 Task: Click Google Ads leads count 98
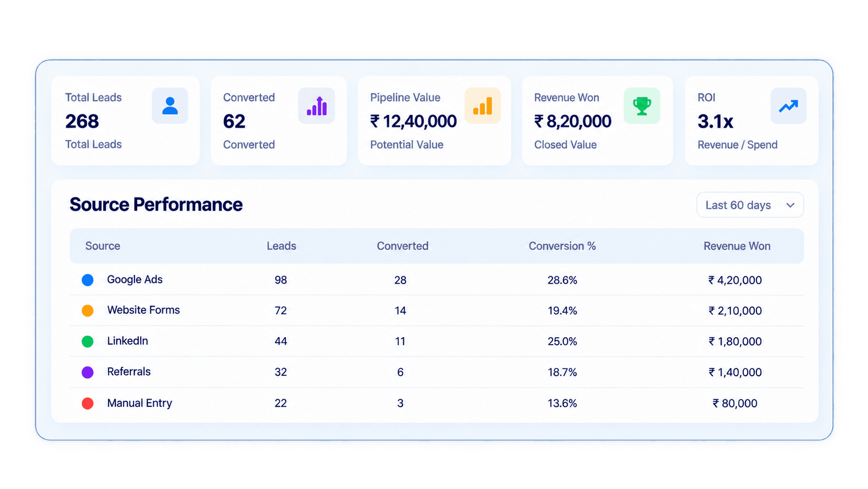[x=281, y=280]
